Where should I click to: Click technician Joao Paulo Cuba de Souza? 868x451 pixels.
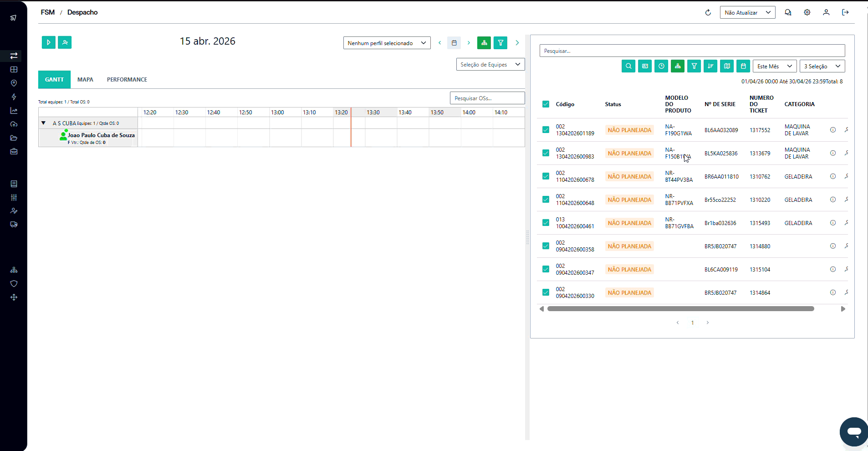click(x=101, y=135)
